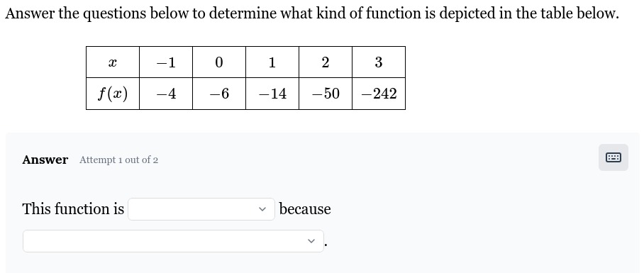Click the x row header cell
This screenshot has width=644, height=273.
113,62
